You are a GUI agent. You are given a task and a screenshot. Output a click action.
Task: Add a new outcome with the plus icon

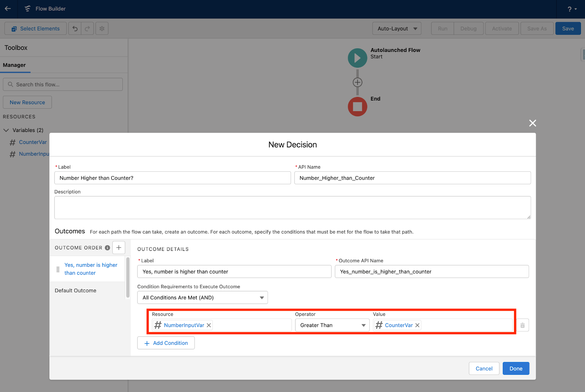click(x=118, y=248)
